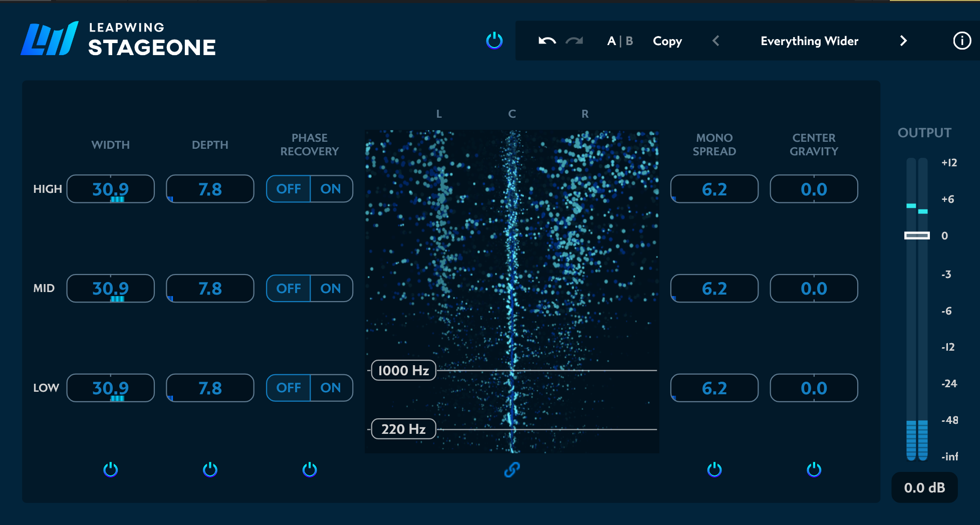980x525 pixels.
Task: Click the HIGH band label
Action: (48, 189)
